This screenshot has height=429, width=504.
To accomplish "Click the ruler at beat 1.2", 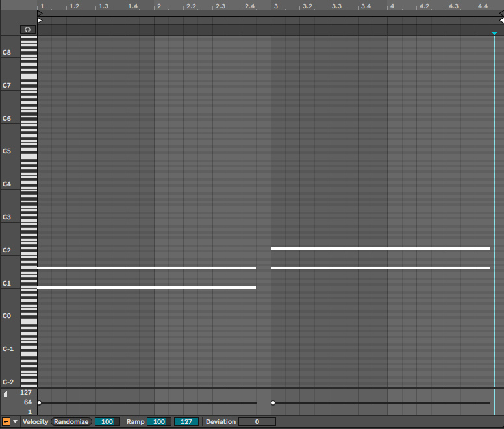I will pyautogui.click(x=74, y=6).
